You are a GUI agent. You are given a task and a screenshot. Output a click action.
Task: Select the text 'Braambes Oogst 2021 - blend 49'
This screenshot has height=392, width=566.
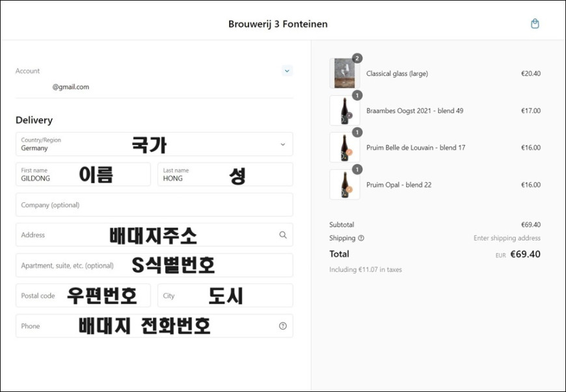415,111
